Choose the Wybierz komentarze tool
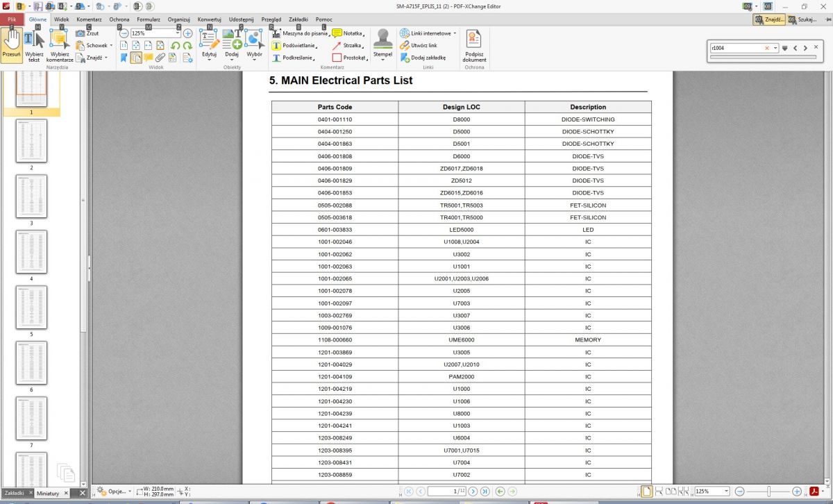The image size is (833, 504). (60, 45)
